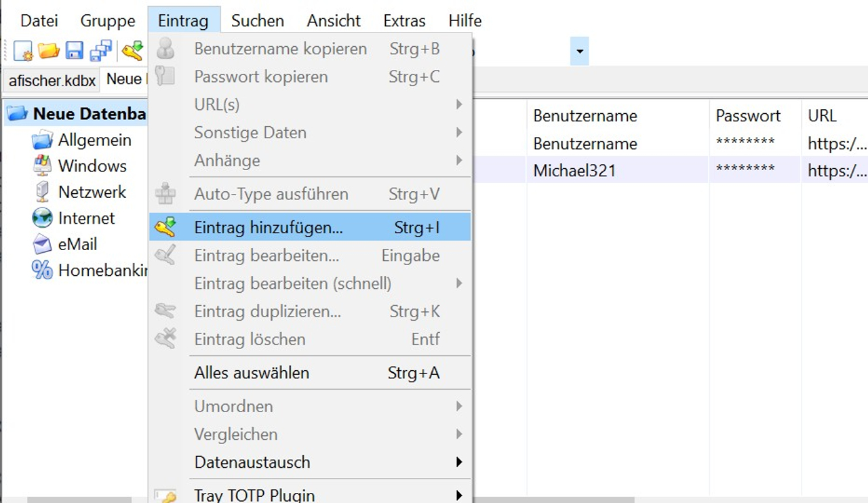The image size is (868, 503).
Task: Click the Open database folder toolbar icon
Action: tap(49, 51)
